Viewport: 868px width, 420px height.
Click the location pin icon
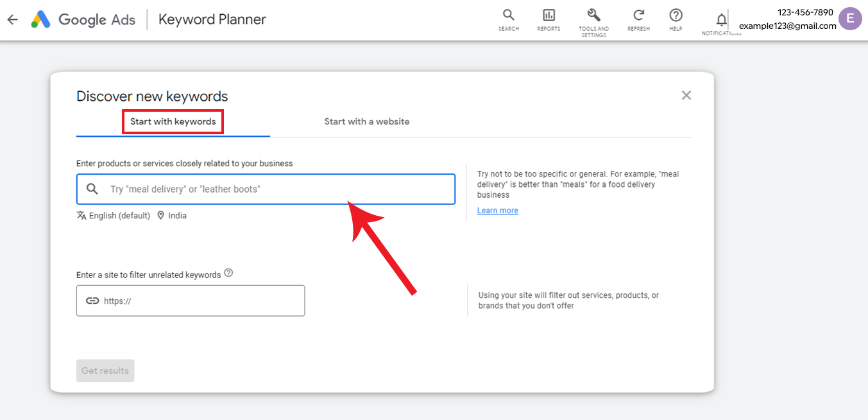[x=160, y=216]
